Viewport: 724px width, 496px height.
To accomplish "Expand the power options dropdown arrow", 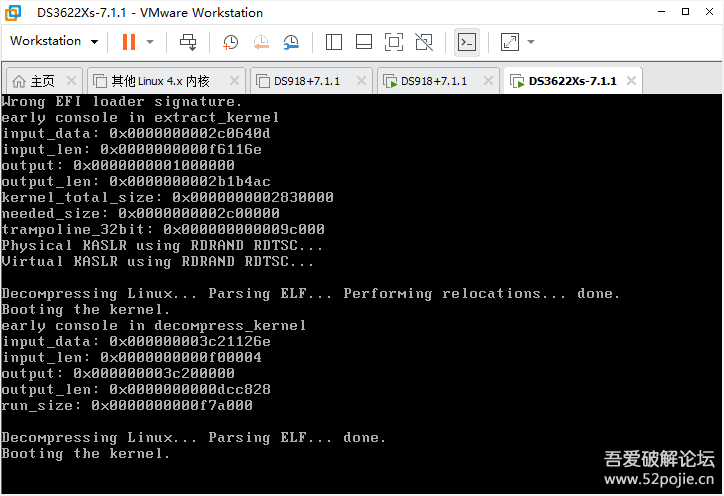I will (150, 42).
